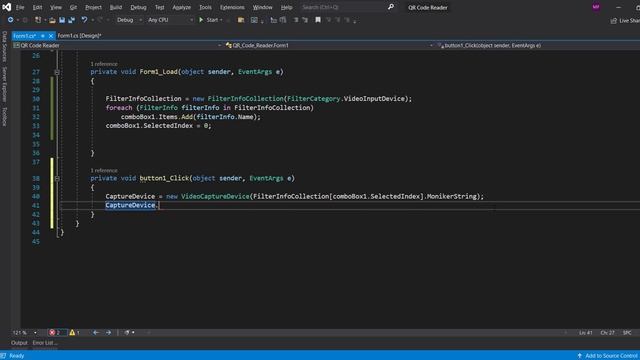Viewport: 640px width, 360px height.
Task: Open the View menu
Action: [56, 7]
